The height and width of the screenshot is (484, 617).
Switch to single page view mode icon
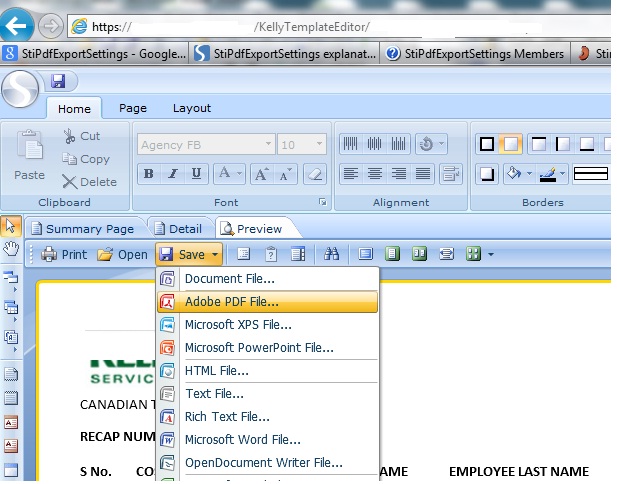coord(392,254)
